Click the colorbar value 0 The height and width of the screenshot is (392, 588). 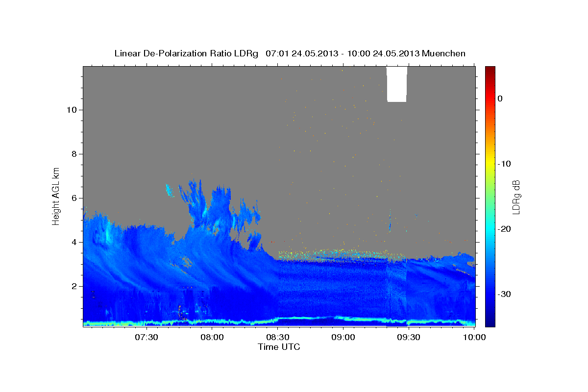point(500,98)
